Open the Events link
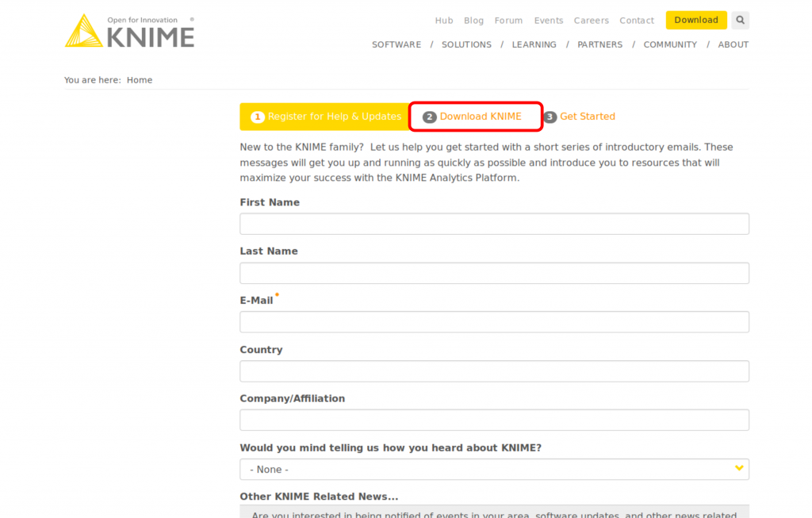812x518 pixels. [549, 20]
